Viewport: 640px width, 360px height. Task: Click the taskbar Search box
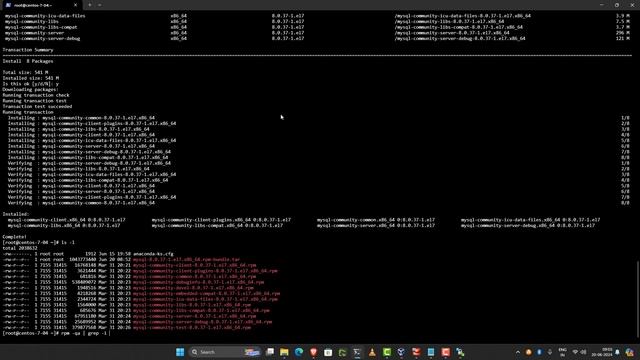(x=225, y=352)
